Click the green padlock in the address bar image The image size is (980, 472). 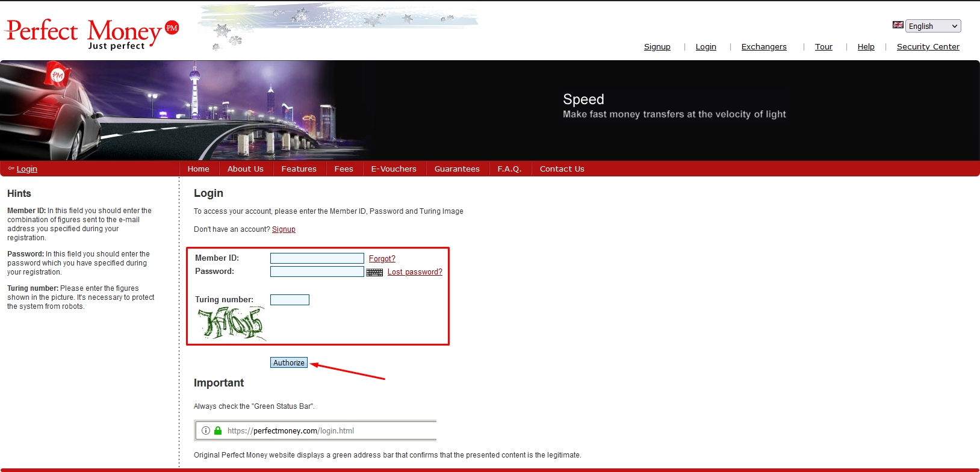[218, 430]
